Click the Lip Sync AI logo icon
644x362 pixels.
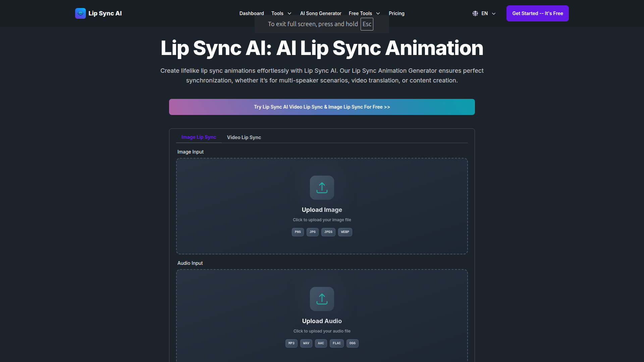80,13
